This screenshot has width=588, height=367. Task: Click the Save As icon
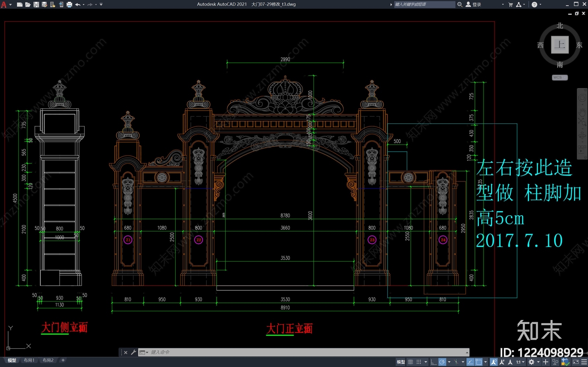tap(44, 5)
